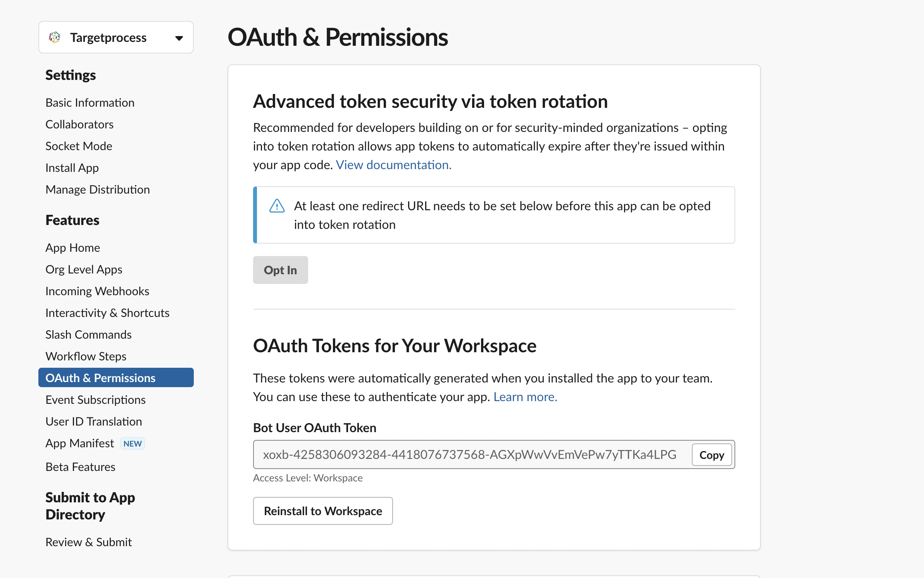Click Reinstall to Workspace button
The height and width of the screenshot is (578, 924).
pyautogui.click(x=322, y=511)
